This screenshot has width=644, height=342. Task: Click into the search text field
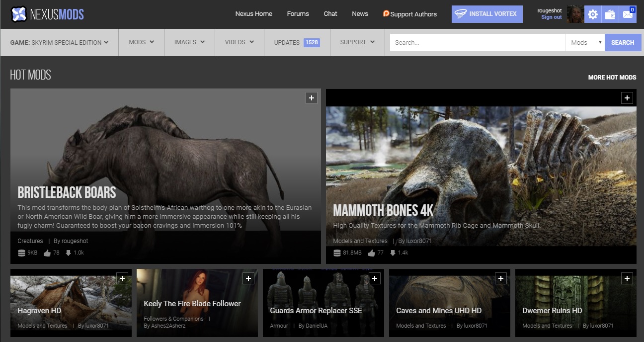(x=477, y=43)
